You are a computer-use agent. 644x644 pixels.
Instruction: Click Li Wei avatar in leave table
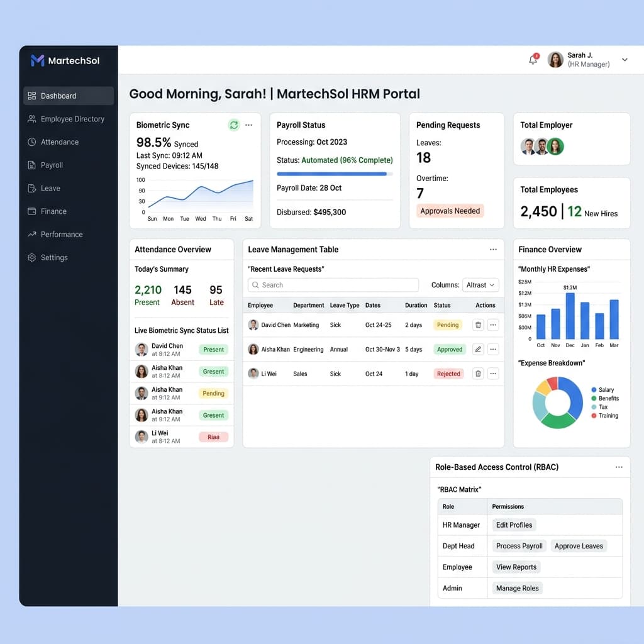click(253, 374)
